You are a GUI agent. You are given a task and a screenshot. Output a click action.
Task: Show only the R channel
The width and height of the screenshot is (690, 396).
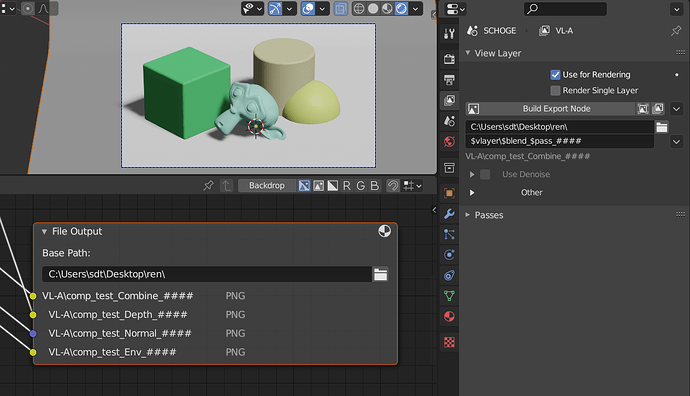tap(347, 186)
